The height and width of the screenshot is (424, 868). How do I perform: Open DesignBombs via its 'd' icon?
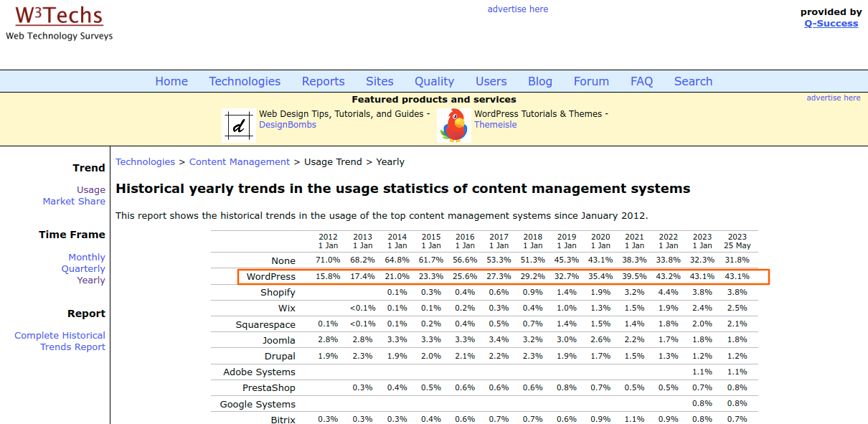238,125
